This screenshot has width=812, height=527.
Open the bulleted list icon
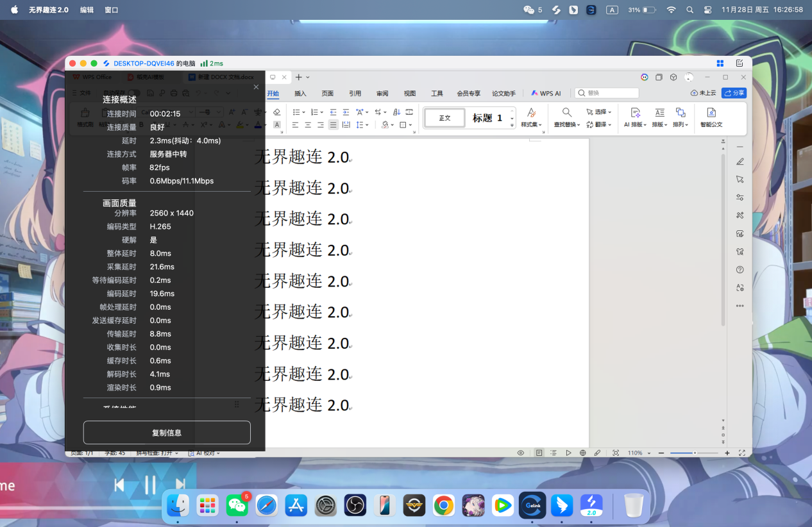coord(296,112)
